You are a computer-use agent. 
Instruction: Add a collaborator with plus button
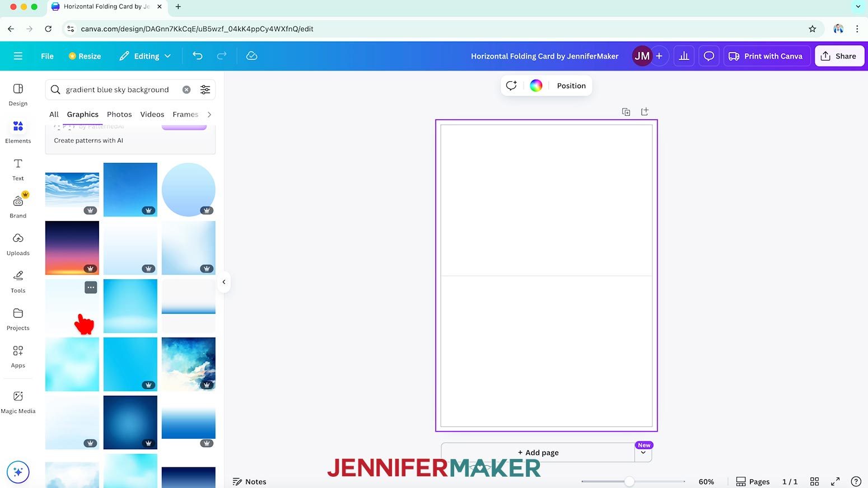659,56
